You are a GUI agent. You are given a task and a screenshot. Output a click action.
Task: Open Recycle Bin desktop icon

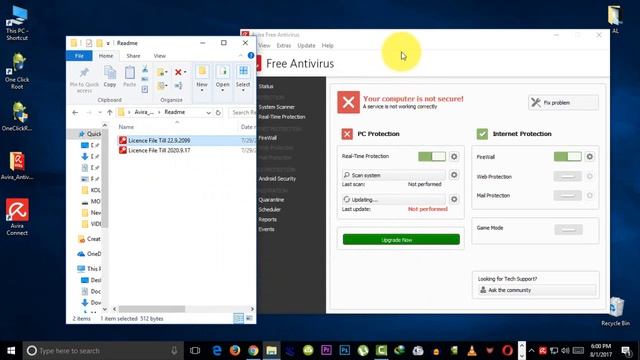615,312
